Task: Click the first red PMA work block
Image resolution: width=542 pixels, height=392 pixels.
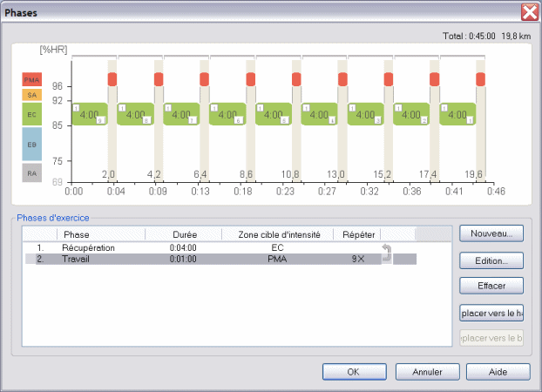Action: [112, 79]
